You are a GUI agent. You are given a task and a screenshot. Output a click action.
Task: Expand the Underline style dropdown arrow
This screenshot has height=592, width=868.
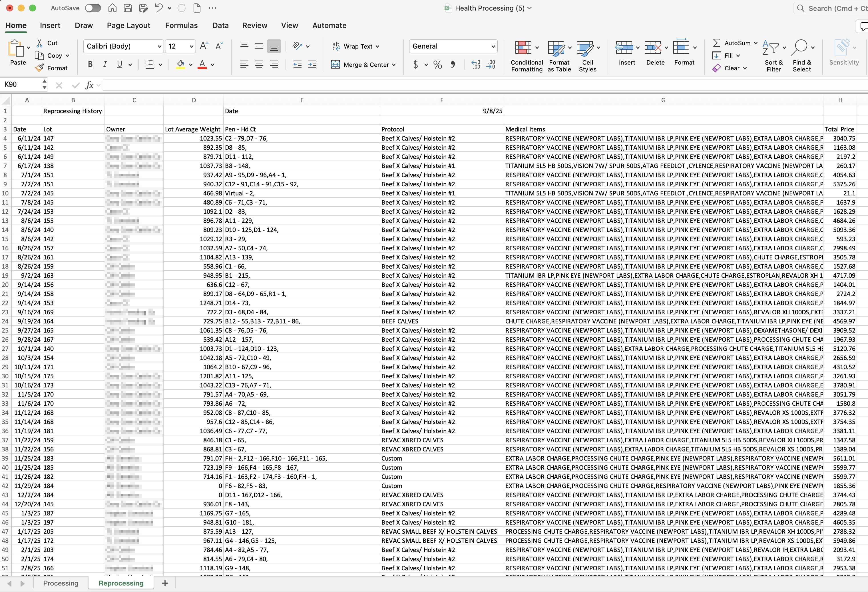pos(130,65)
